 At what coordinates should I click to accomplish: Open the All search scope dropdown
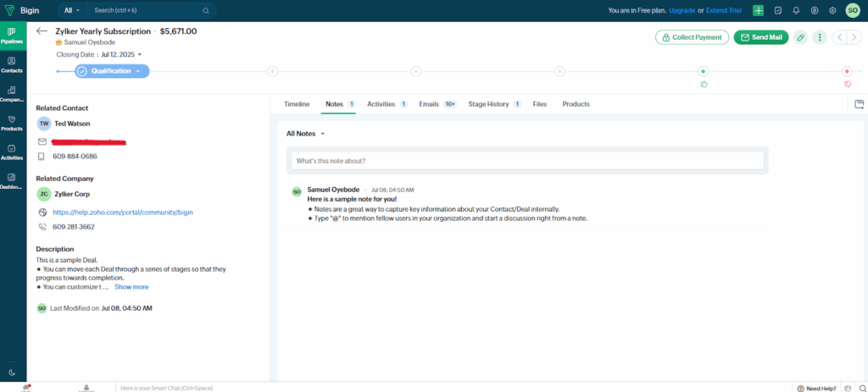coord(72,11)
